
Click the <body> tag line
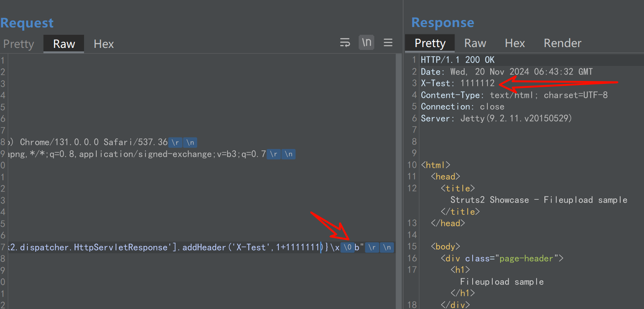pyautogui.click(x=445, y=246)
